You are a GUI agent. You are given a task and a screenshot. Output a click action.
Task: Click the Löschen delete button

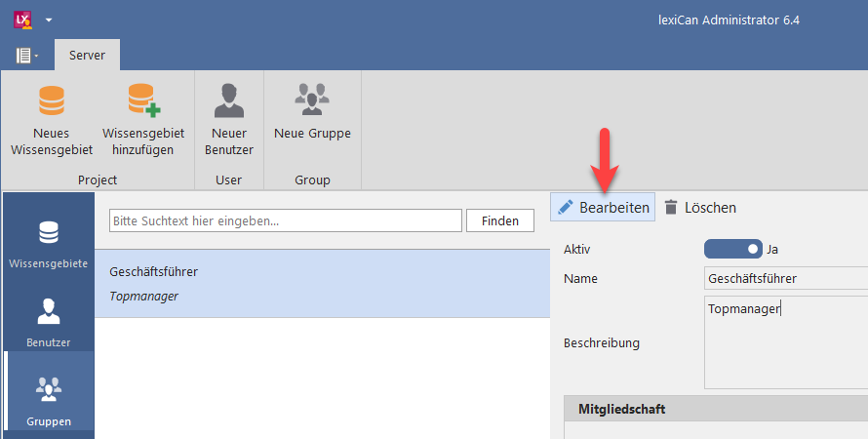point(699,207)
